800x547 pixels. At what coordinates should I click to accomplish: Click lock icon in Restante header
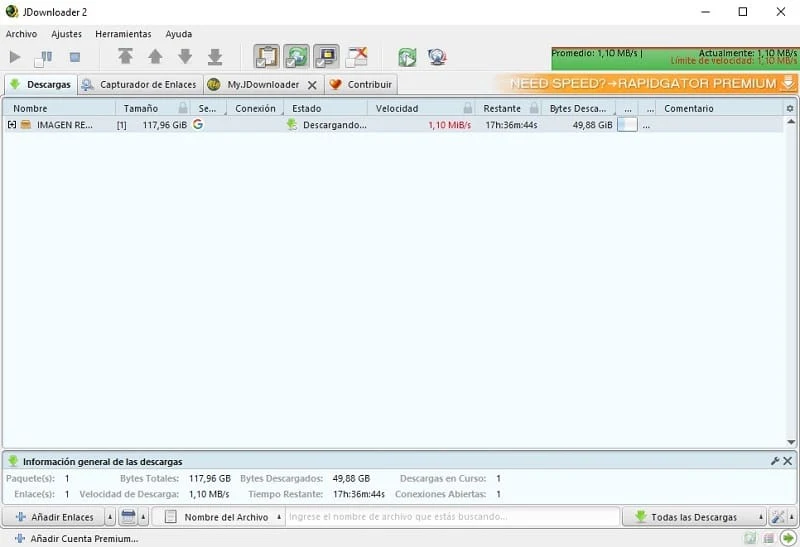534,108
